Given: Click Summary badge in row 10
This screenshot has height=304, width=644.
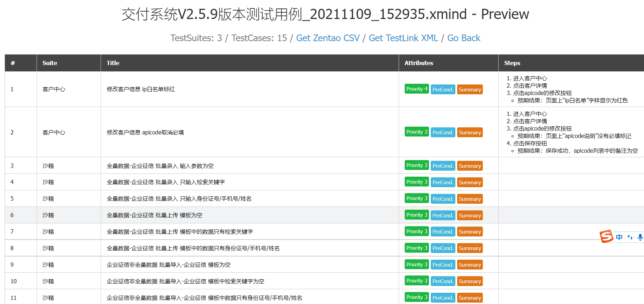Looking at the screenshot, I should click(x=470, y=281).
